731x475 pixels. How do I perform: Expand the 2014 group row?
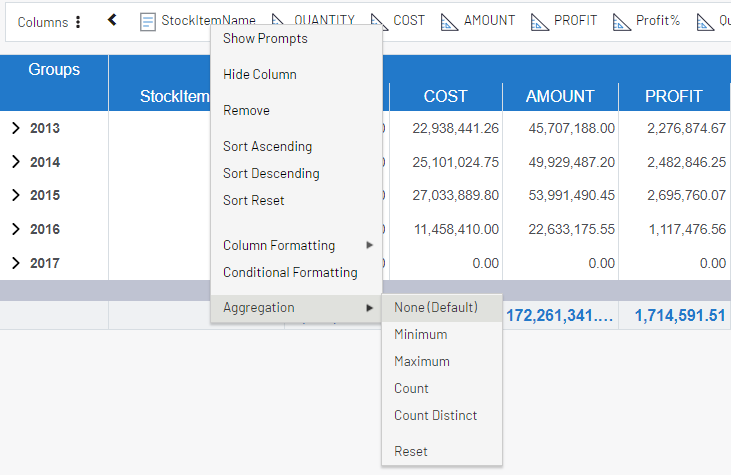(15, 162)
